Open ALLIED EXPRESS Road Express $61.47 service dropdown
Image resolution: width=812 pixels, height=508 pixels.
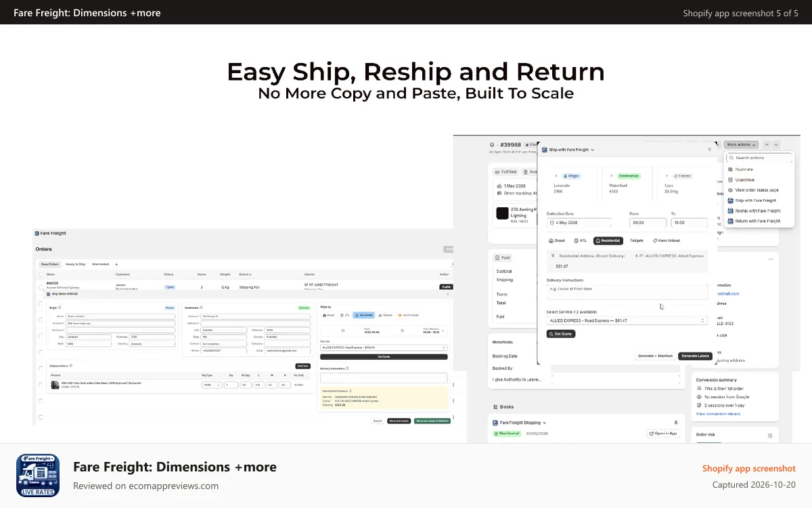(627, 320)
